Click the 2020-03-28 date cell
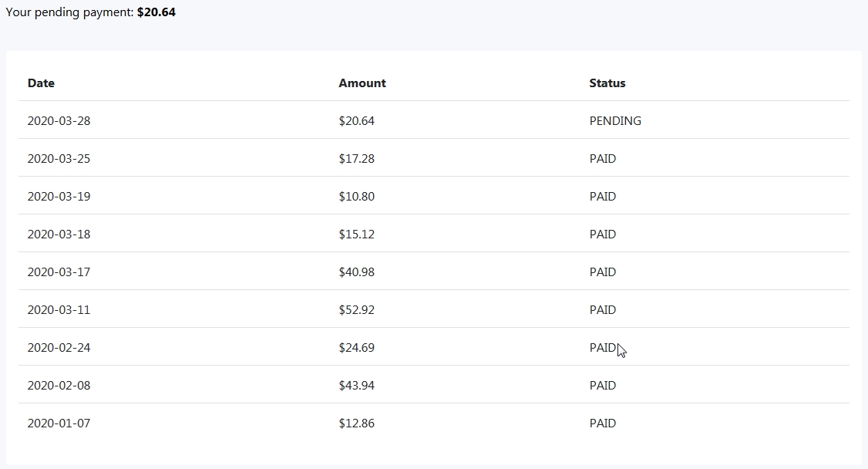 pos(59,120)
